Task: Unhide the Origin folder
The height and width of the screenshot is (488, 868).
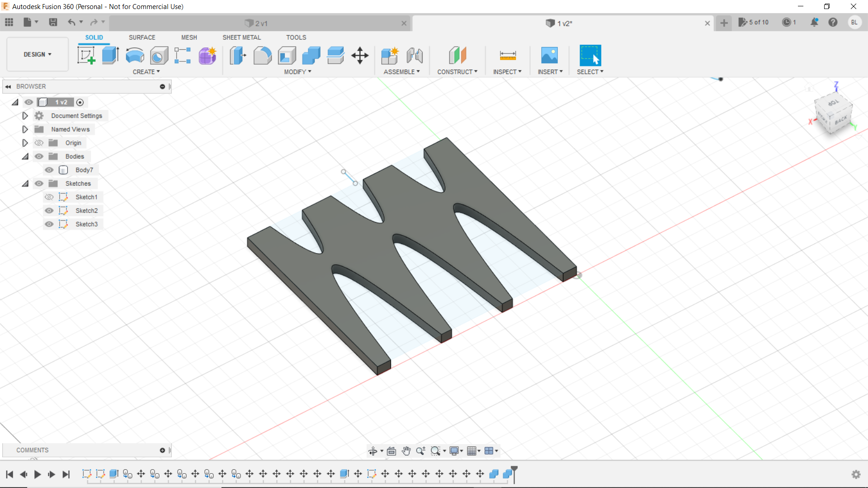Action: pos(39,143)
